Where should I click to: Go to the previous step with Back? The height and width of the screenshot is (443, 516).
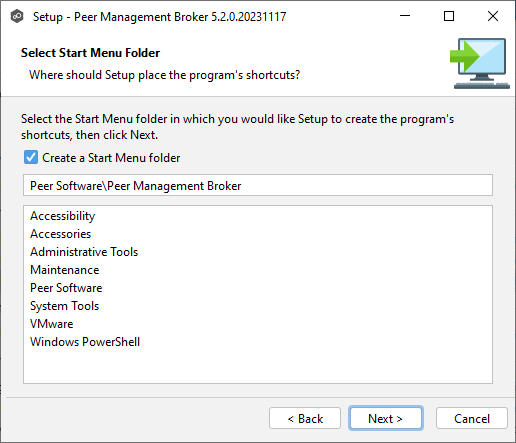click(305, 418)
